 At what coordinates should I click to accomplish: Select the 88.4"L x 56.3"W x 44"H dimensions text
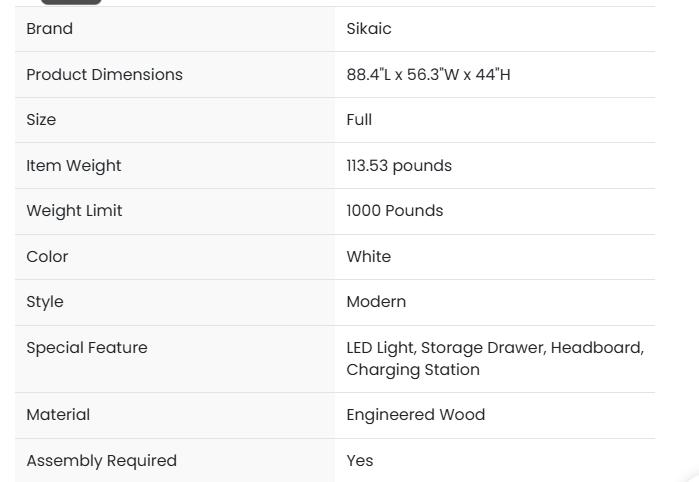(428, 75)
